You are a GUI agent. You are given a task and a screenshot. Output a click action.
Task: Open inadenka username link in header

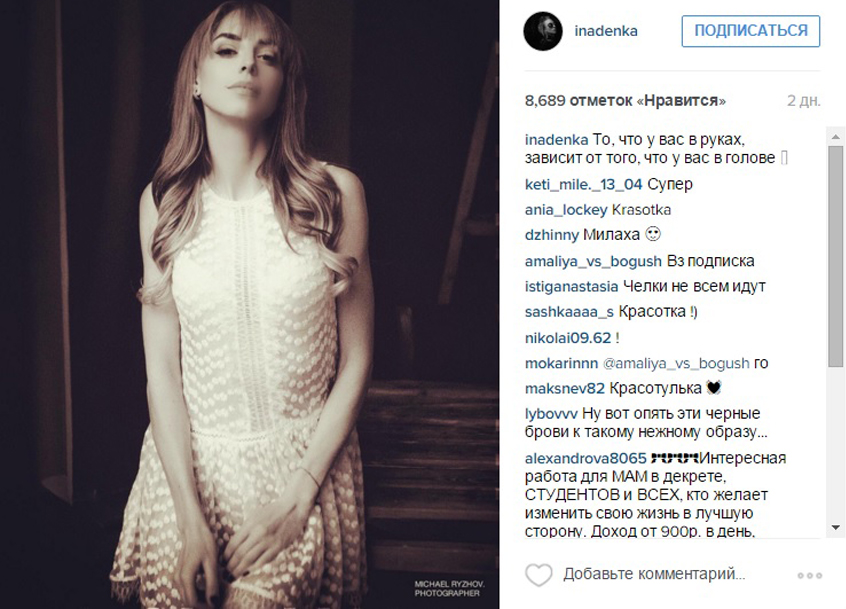(606, 31)
